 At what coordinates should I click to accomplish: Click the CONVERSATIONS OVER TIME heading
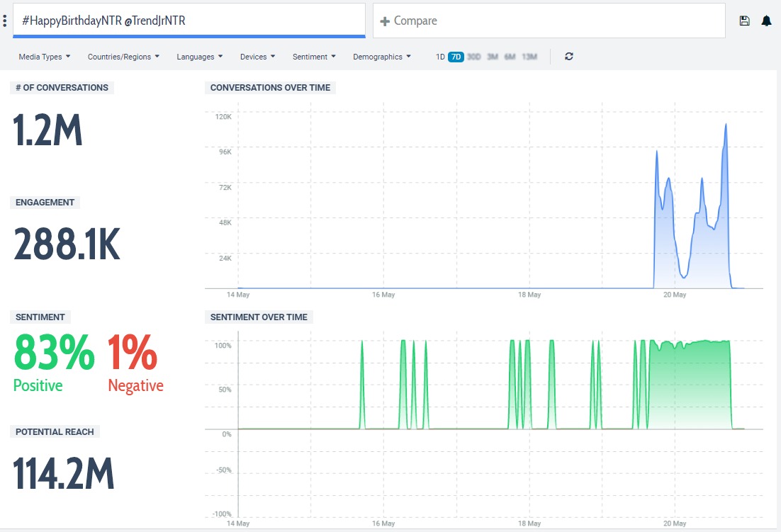tap(271, 88)
